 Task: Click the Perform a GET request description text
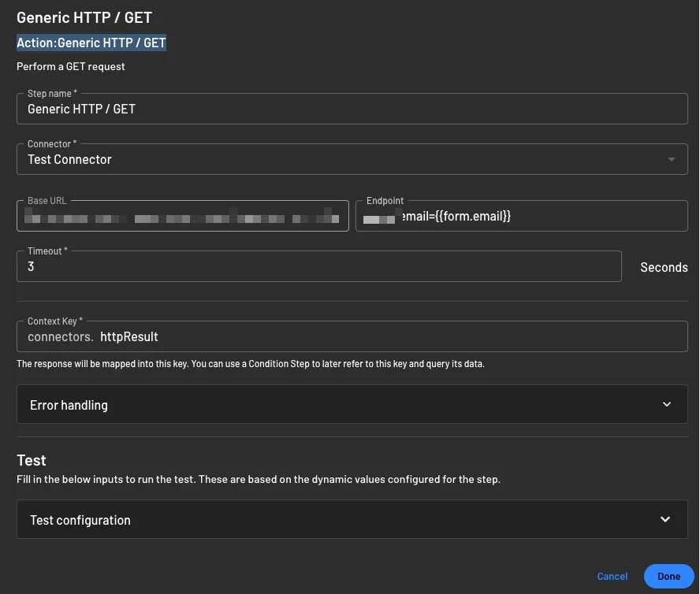(x=70, y=66)
